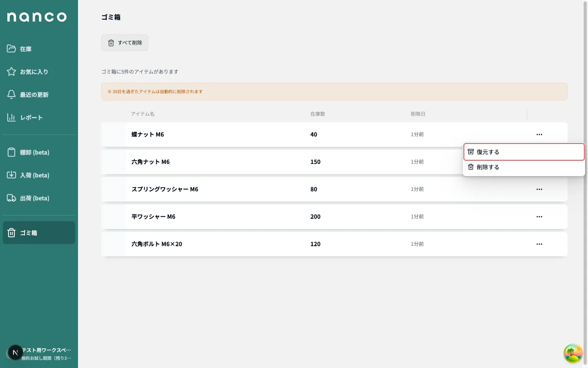
Task: Click the 在庫数 column header
Action: pos(318,114)
